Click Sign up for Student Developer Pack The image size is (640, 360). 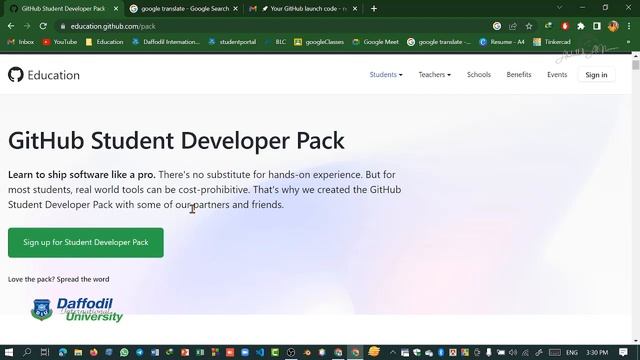point(86,242)
